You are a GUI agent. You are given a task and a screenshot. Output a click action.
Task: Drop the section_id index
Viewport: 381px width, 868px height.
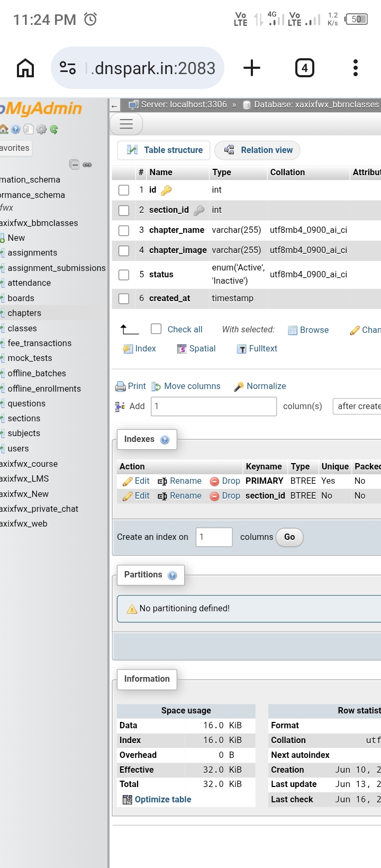225,496
